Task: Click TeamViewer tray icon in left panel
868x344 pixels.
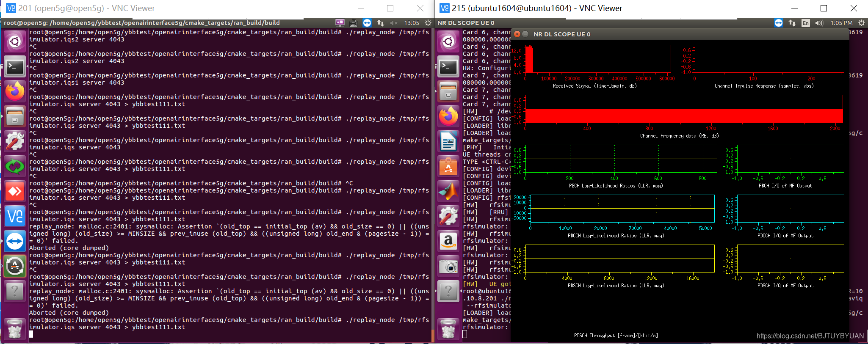Action: tap(367, 23)
